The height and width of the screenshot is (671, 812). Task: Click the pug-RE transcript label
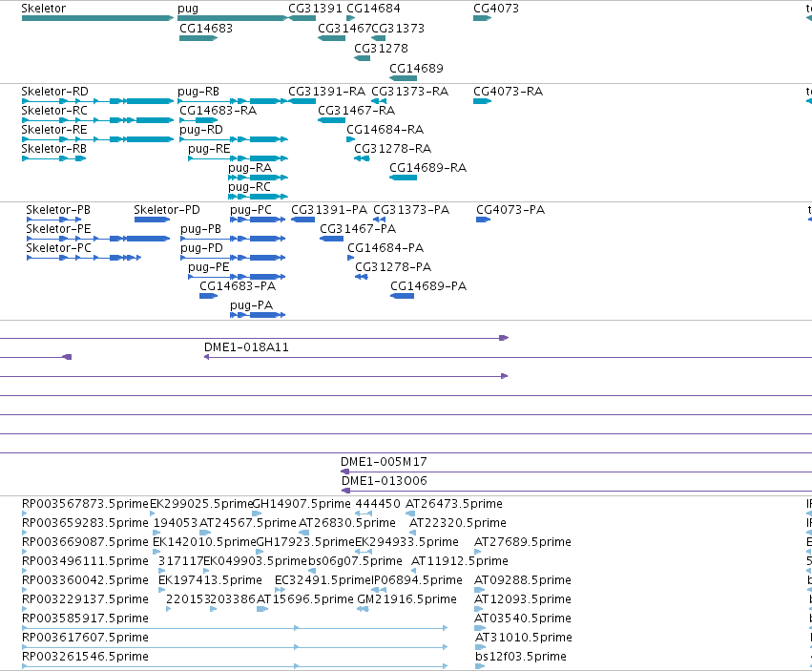[x=209, y=149]
